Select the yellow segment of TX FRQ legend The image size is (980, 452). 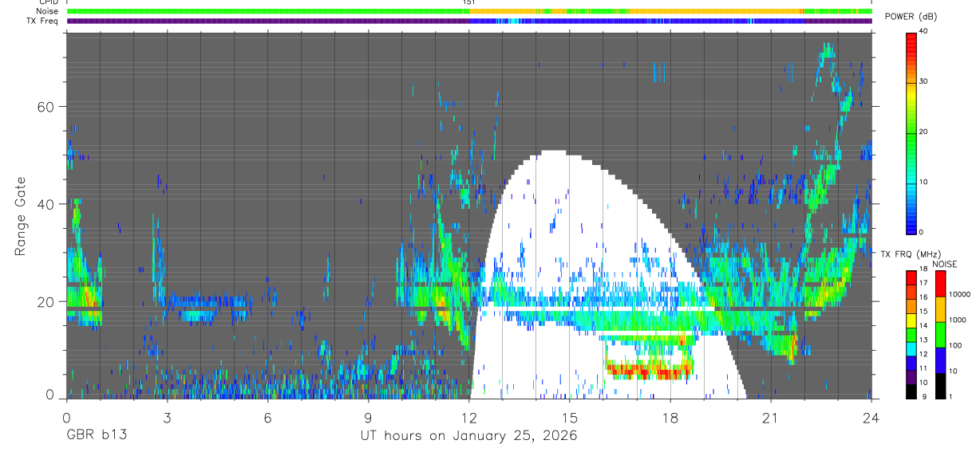[911, 320]
